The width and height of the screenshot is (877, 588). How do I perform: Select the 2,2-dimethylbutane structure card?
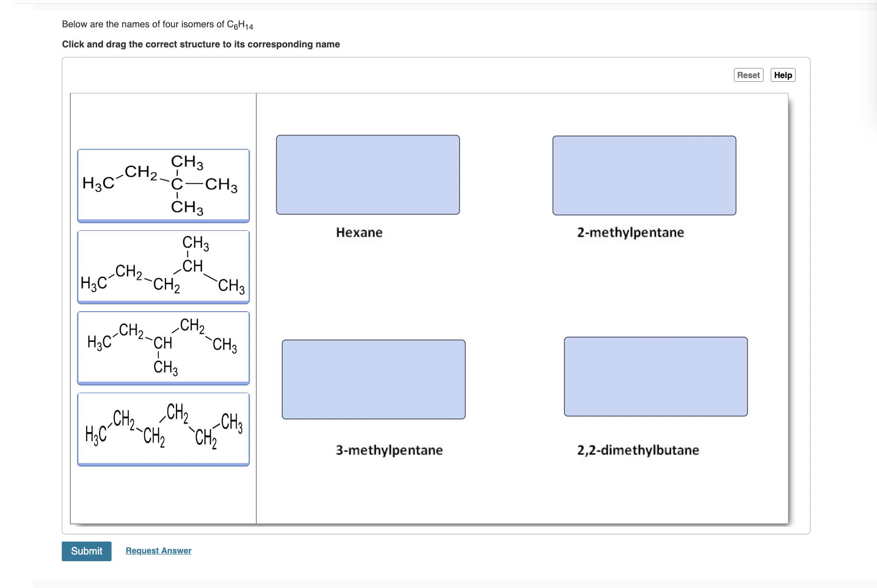click(163, 185)
